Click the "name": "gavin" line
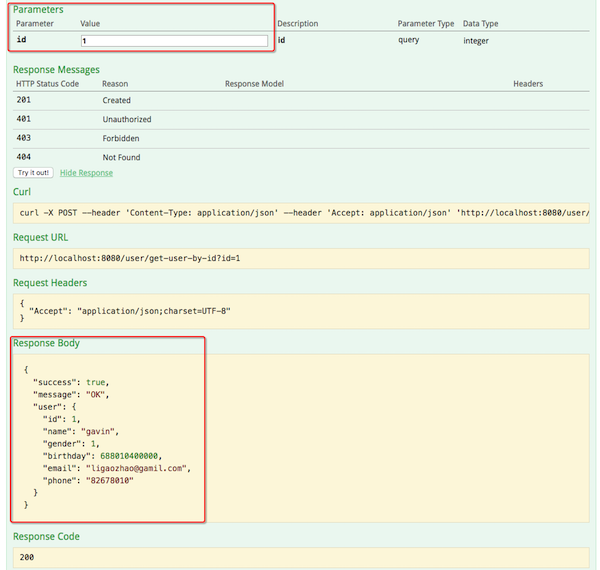The height and width of the screenshot is (570, 600). pyautogui.click(x=81, y=432)
